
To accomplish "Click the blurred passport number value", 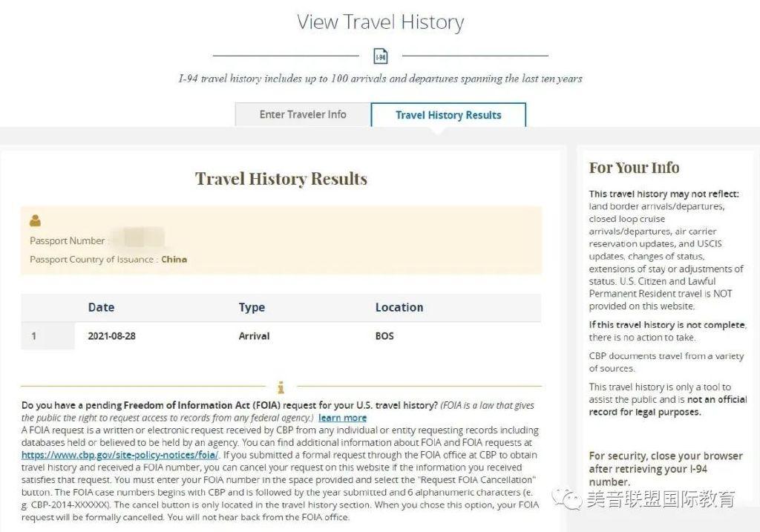I will pyautogui.click(x=137, y=240).
